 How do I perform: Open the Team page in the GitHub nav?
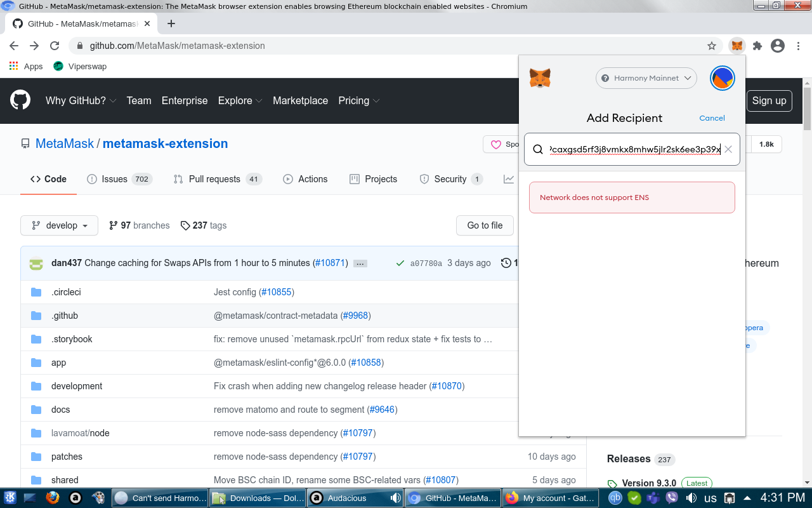(139, 100)
